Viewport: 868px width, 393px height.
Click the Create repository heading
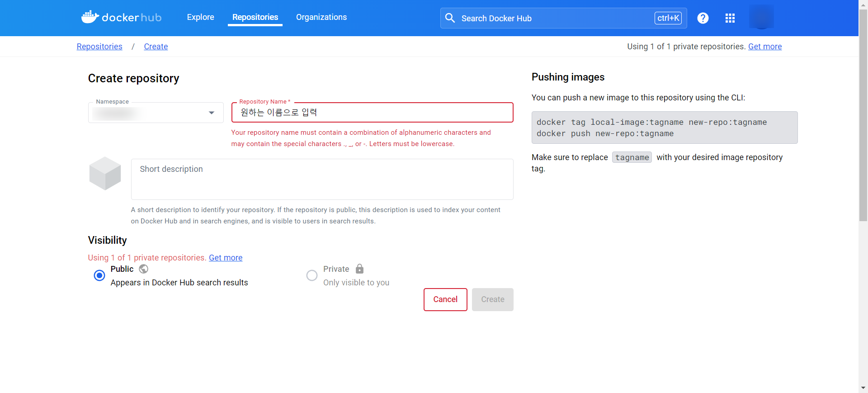click(x=134, y=78)
